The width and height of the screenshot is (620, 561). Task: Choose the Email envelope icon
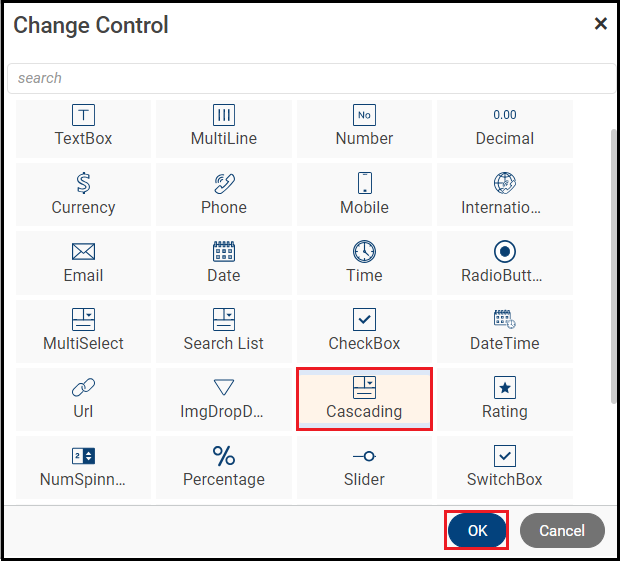(84, 251)
